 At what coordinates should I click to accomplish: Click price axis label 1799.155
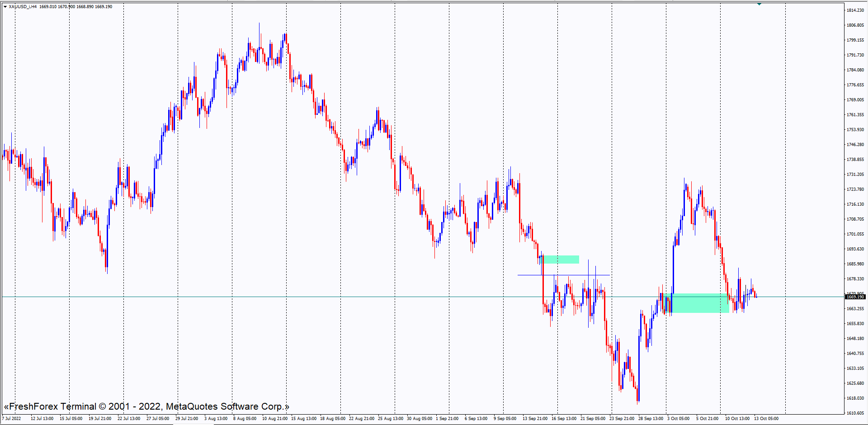coord(855,40)
